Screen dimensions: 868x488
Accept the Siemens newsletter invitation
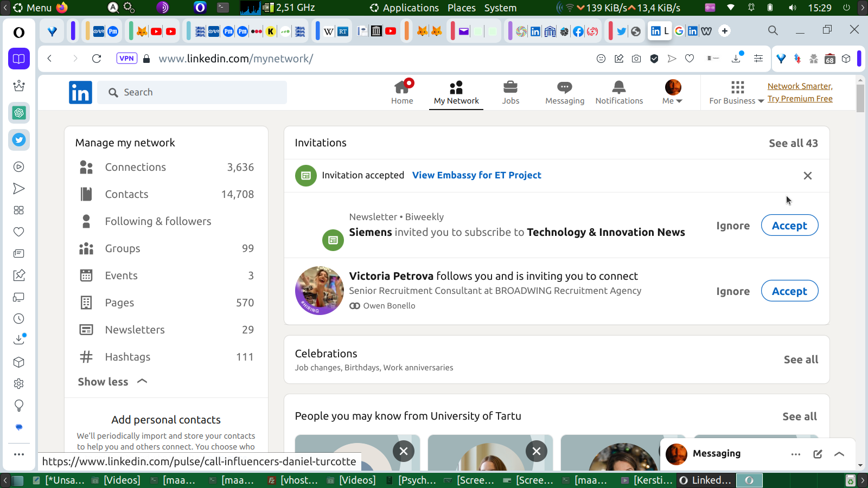click(790, 226)
